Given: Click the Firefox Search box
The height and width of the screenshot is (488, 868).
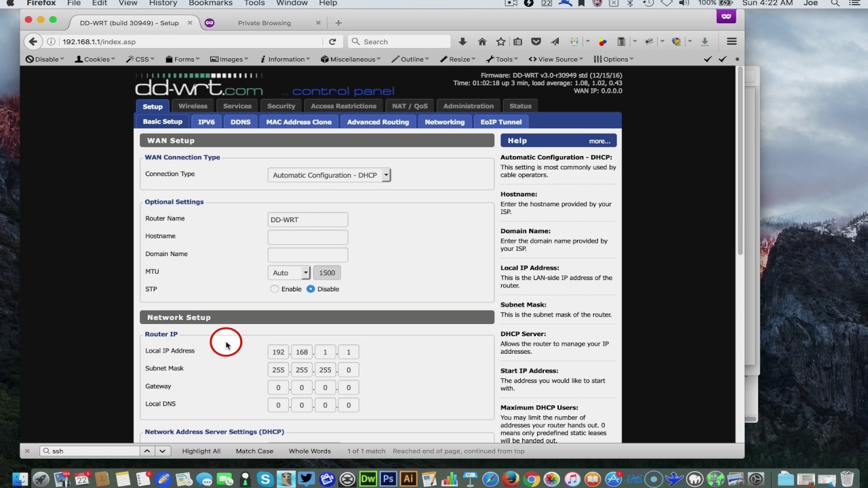Looking at the screenshot, I should [x=399, y=41].
